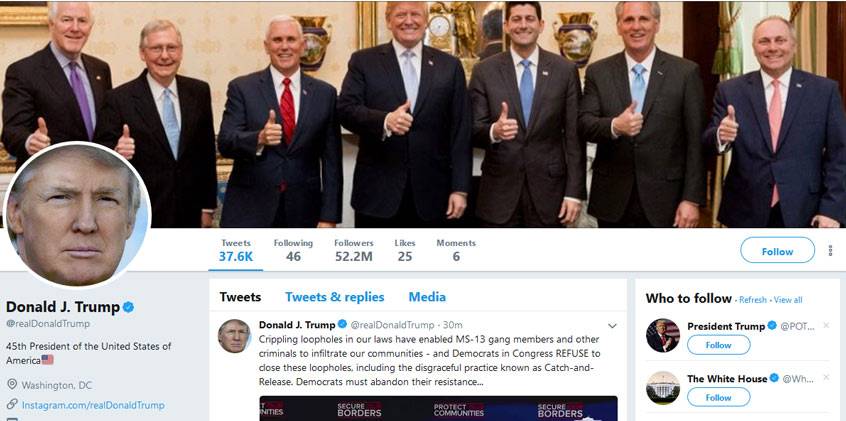Viewport: 846px width, 421px height.
Task: Dismiss the President Trump follow suggestion
Action: click(x=825, y=325)
